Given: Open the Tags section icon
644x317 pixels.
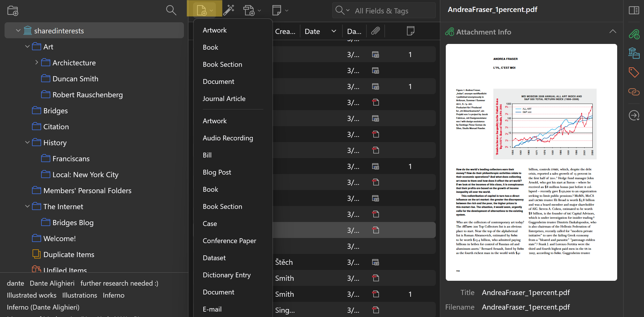Looking at the screenshot, I should [634, 72].
